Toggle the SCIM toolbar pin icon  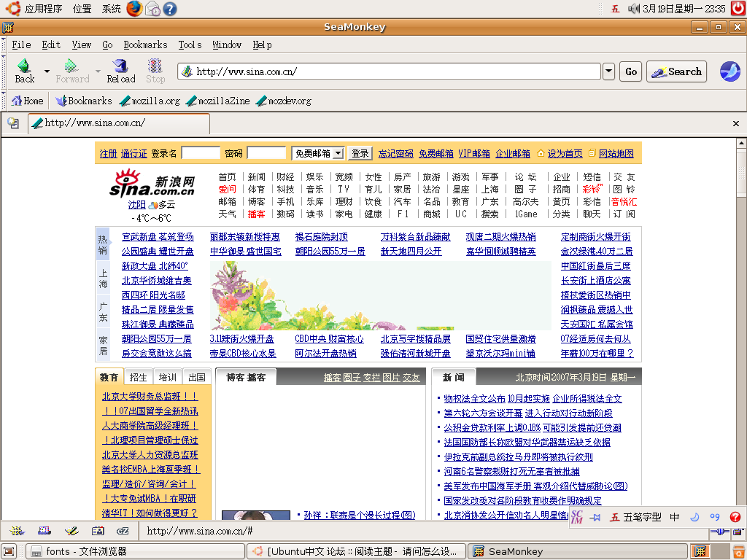coord(595,517)
